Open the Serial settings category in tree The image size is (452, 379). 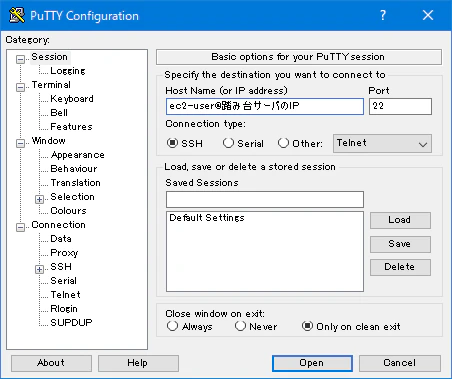pyautogui.click(x=63, y=281)
